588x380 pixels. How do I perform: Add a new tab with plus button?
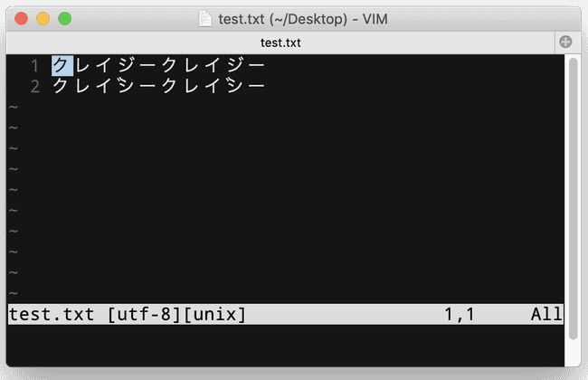(565, 43)
